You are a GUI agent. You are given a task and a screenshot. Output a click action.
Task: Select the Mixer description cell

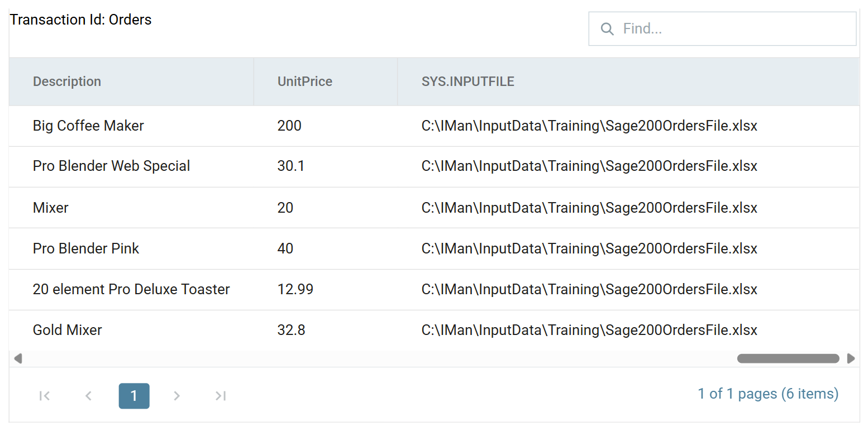coord(132,208)
